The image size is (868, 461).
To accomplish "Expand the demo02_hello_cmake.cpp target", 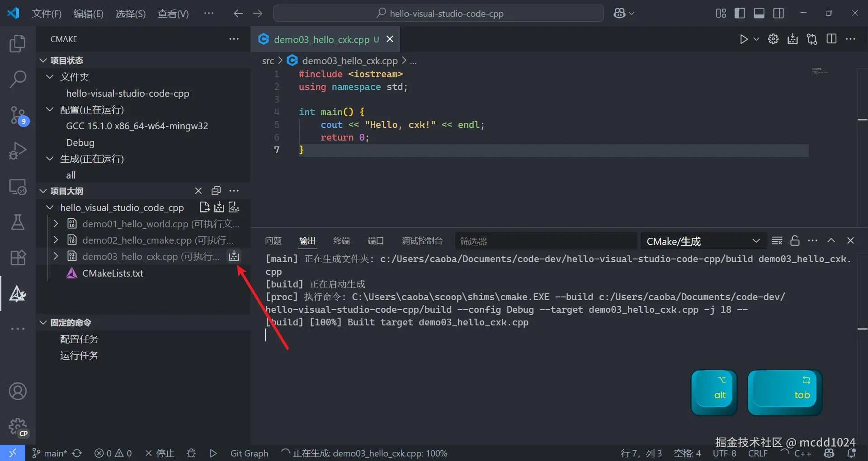I will 56,240.
